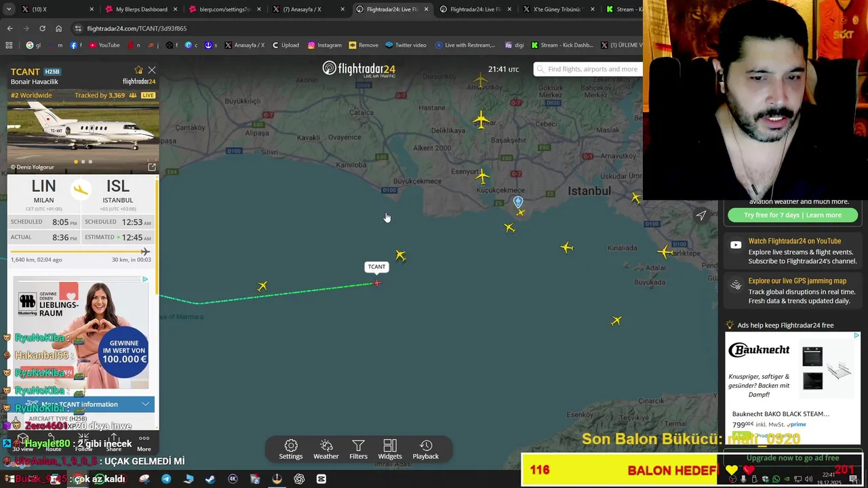The image size is (868, 488).
Task: Click the MILAN origin airport label
Action: coord(43,200)
